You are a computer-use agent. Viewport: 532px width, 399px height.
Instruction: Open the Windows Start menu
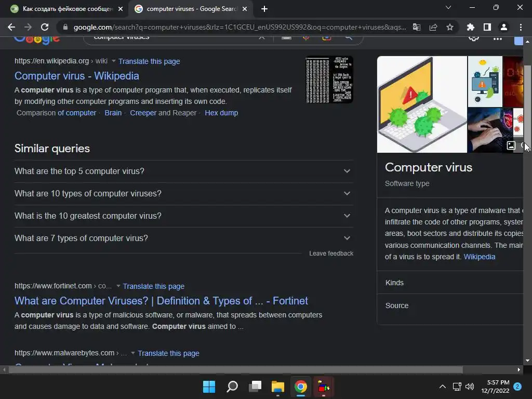[x=209, y=387]
